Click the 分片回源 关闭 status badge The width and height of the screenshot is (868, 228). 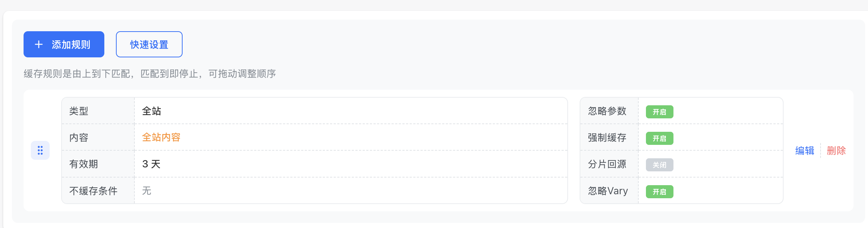coord(659,165)
